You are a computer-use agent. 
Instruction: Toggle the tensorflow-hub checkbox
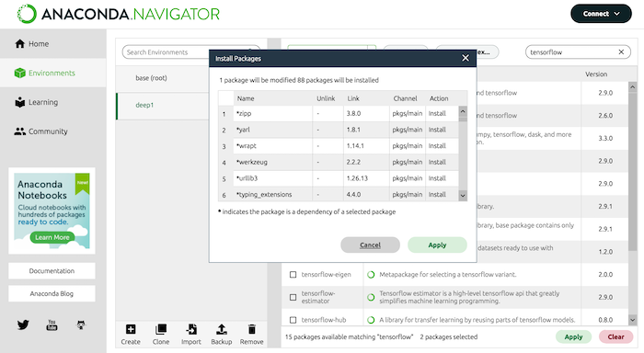[293, 320]
